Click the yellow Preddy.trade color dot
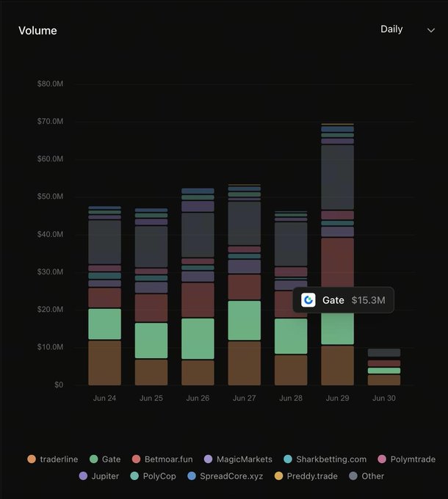 [278, 476]
